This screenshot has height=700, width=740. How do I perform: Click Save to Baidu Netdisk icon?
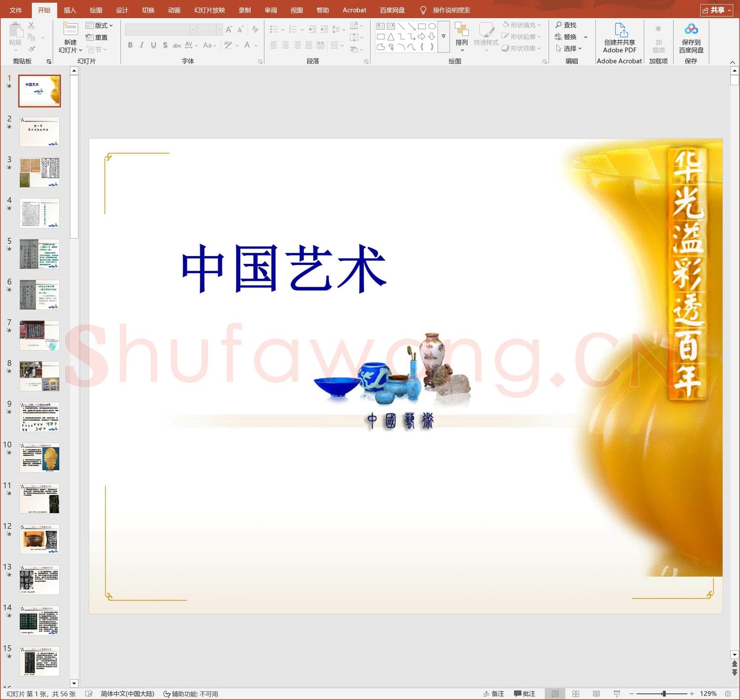click(691, 29)
